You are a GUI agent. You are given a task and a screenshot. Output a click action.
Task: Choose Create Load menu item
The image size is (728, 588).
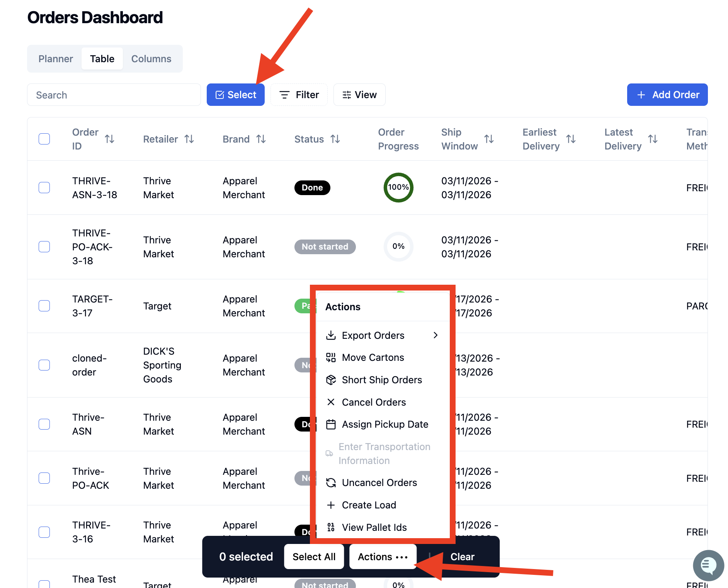[x=383, y=505]
